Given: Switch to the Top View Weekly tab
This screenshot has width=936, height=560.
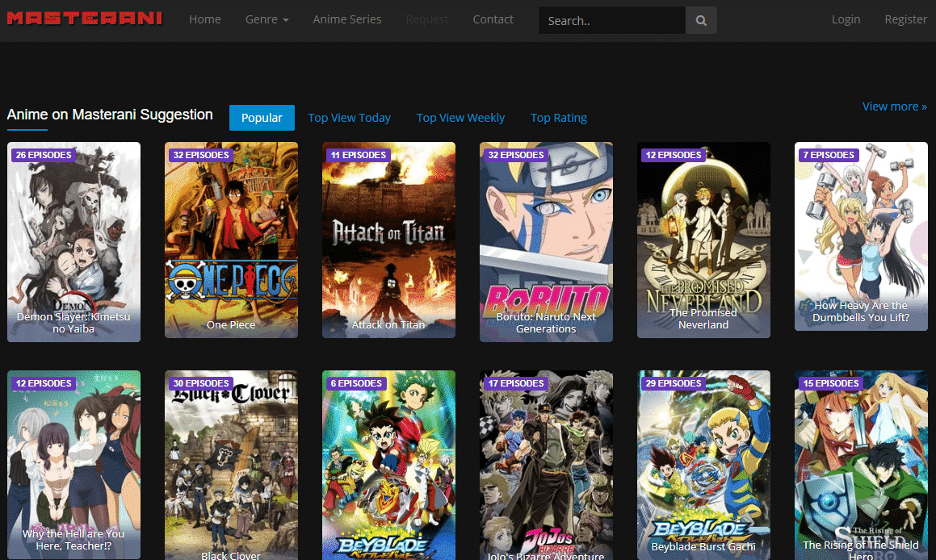Looking at the screenshot, I should pos(460,118).
